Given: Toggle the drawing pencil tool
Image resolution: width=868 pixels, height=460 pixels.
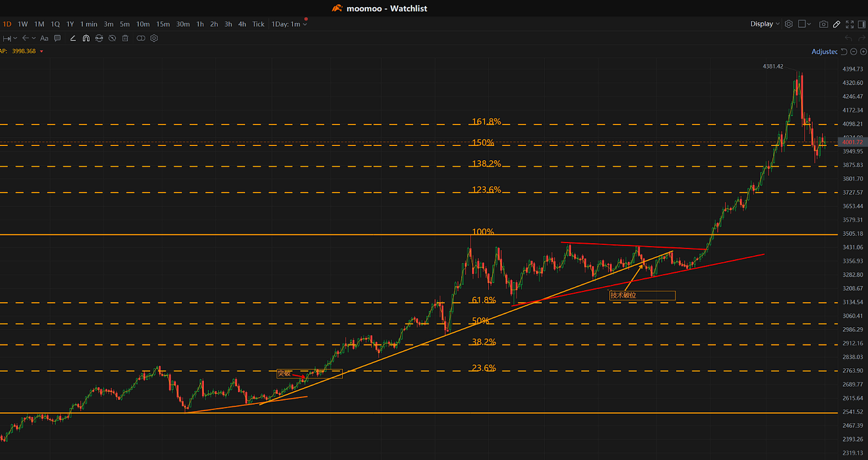Looking at the screenshot, I should (836, 24).
